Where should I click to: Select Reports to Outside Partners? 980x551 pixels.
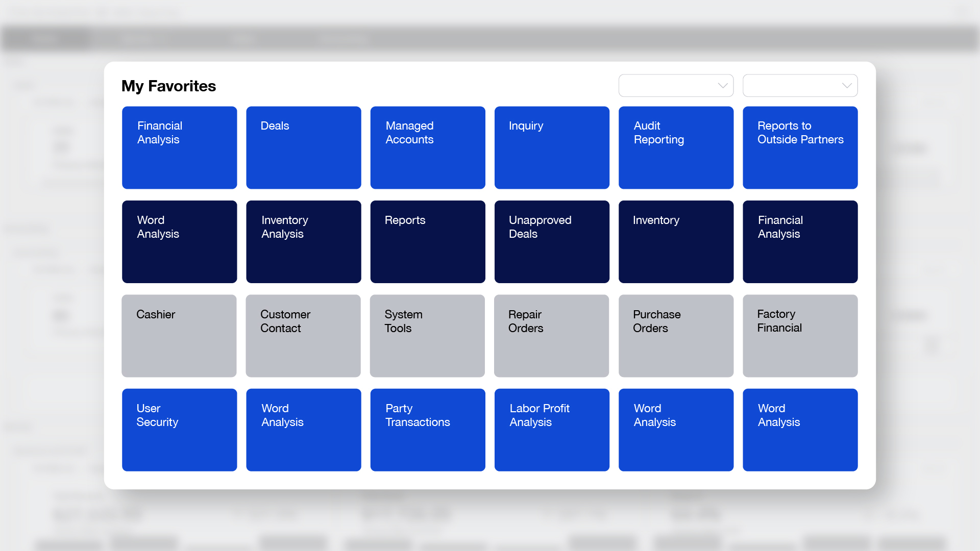pyautogui.click(x=800, y=147)
